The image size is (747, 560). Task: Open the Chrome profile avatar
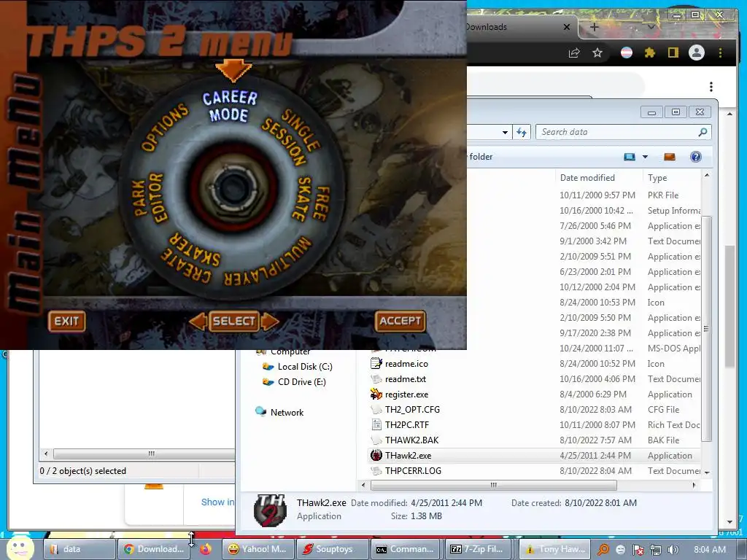point(697,52)
